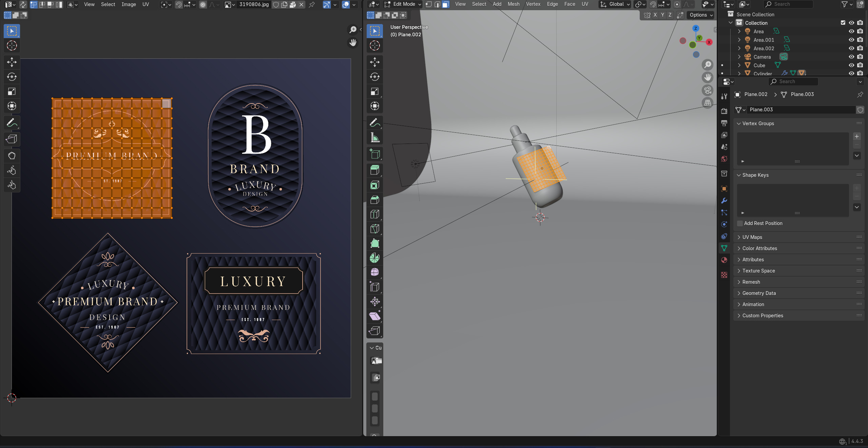Open the Material properties tab
The image size is (868, 448).
[x=724, y=260]
